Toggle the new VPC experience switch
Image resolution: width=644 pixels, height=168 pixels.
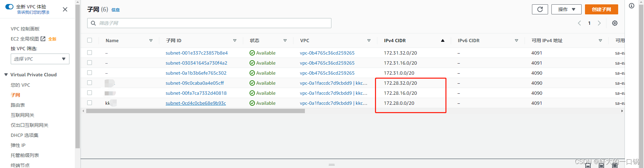tap(9, 7)
